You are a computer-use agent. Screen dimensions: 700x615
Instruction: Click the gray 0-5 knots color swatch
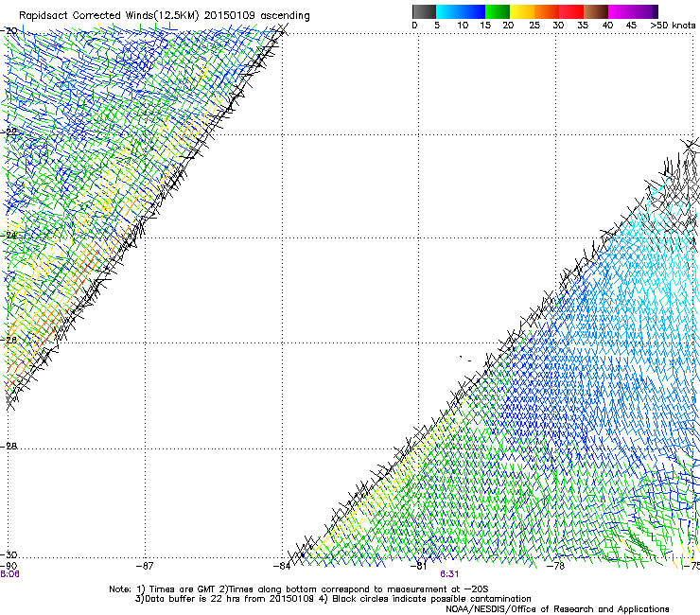(424, 11)
